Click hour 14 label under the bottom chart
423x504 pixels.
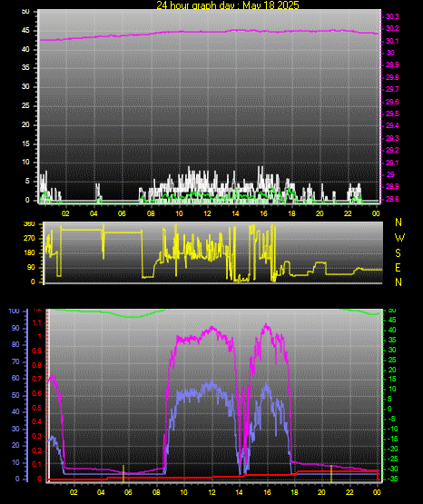coord(240,492)
